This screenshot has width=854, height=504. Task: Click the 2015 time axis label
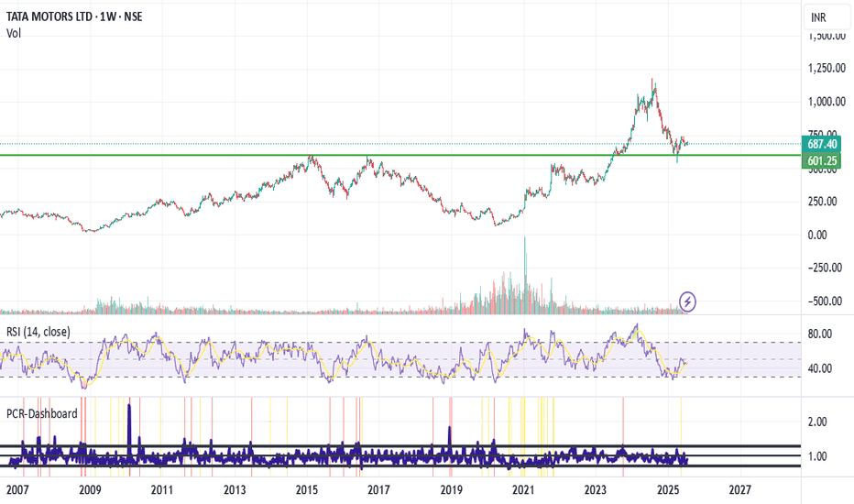click(x=307, y=490)
